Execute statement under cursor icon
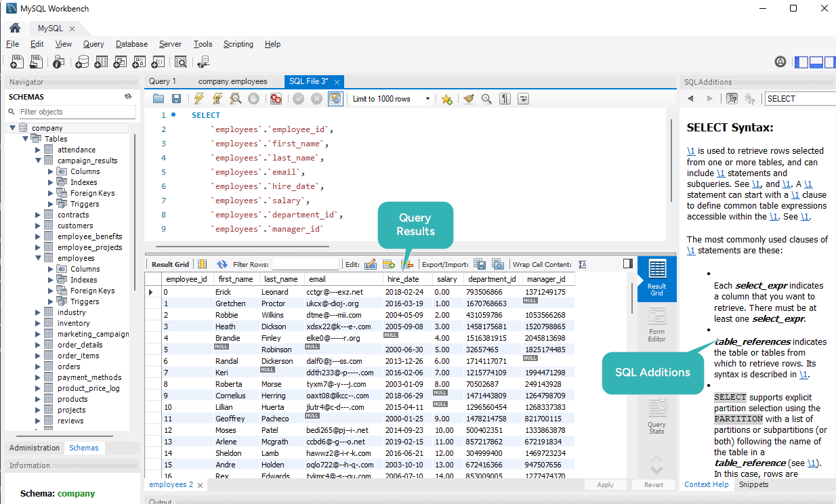836x504 pixels. point(217,99)
